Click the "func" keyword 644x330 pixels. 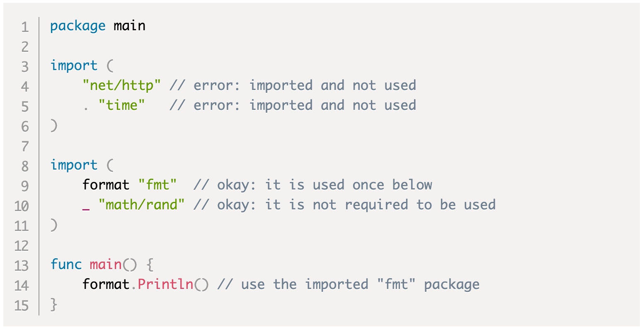point(66,264)
